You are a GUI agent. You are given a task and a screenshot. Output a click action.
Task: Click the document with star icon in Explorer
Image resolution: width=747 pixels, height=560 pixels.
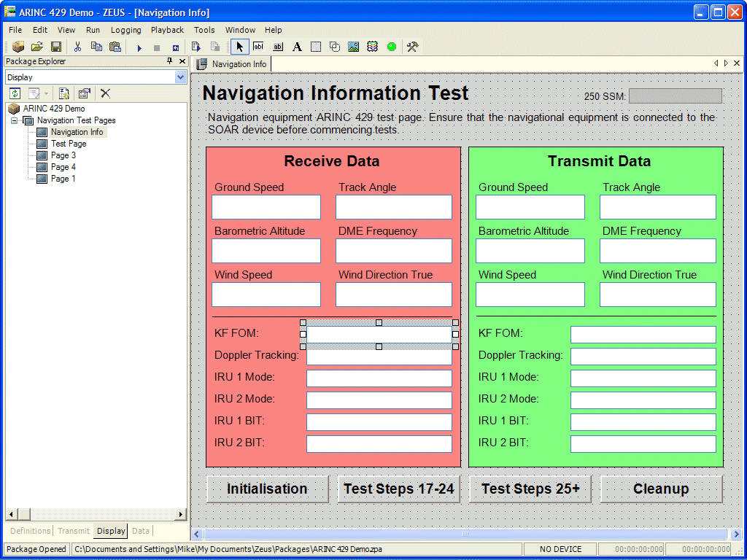pos(64,93)
